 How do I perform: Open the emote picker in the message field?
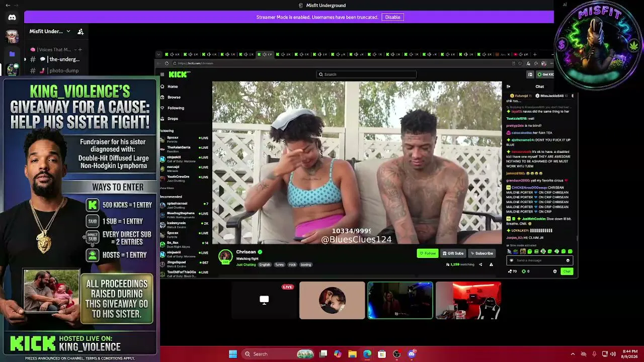(568, 260)
